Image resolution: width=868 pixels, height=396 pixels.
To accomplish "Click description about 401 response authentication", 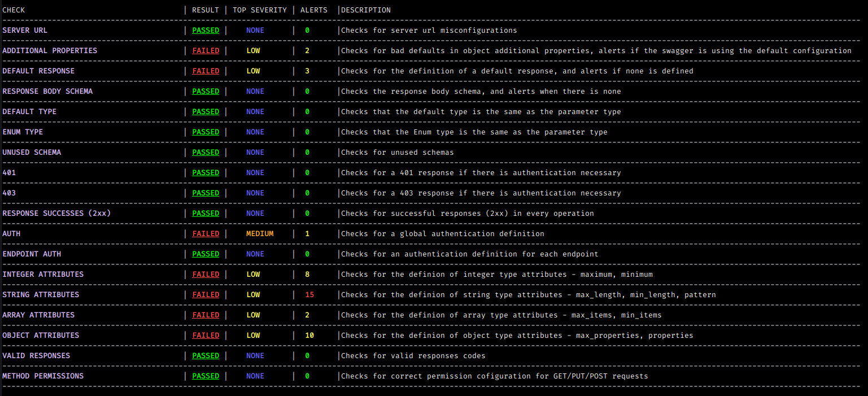I will tap(481, 173).
